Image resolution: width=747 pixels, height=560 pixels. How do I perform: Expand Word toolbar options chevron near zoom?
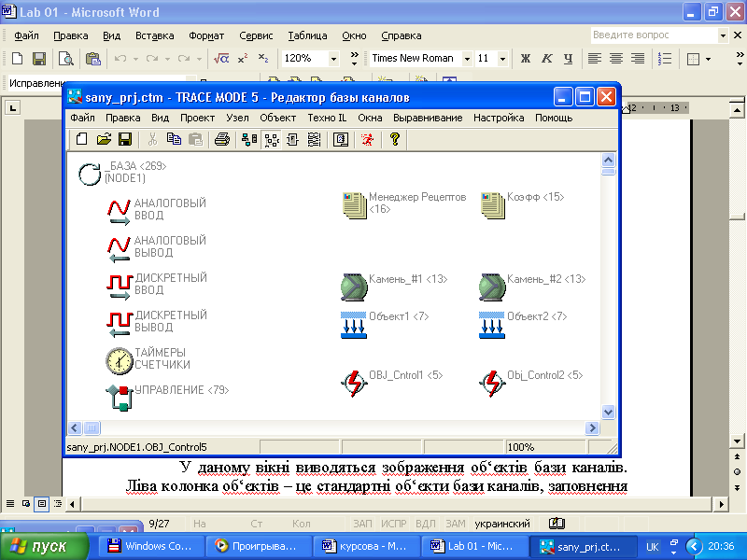[x=354, y=58]
